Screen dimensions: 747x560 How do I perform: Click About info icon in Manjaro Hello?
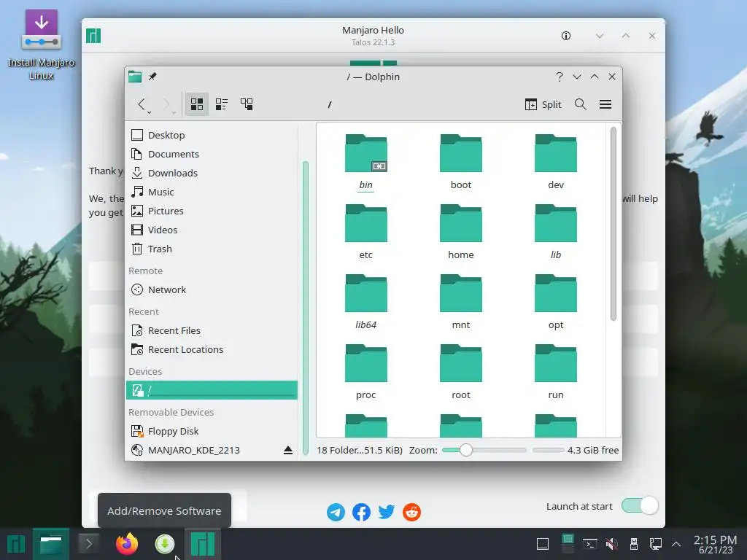coord(566,36)
